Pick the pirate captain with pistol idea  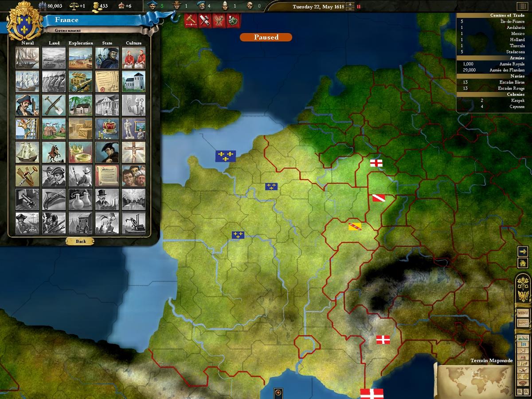pos(27,105)
